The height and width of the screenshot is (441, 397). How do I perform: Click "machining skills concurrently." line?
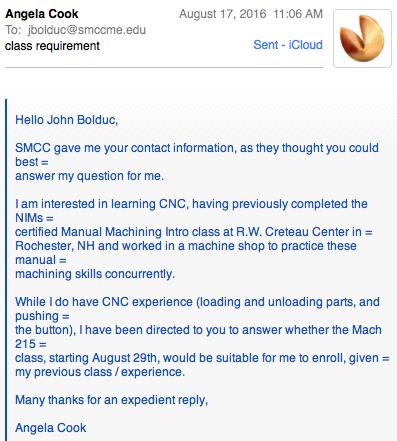95,274
